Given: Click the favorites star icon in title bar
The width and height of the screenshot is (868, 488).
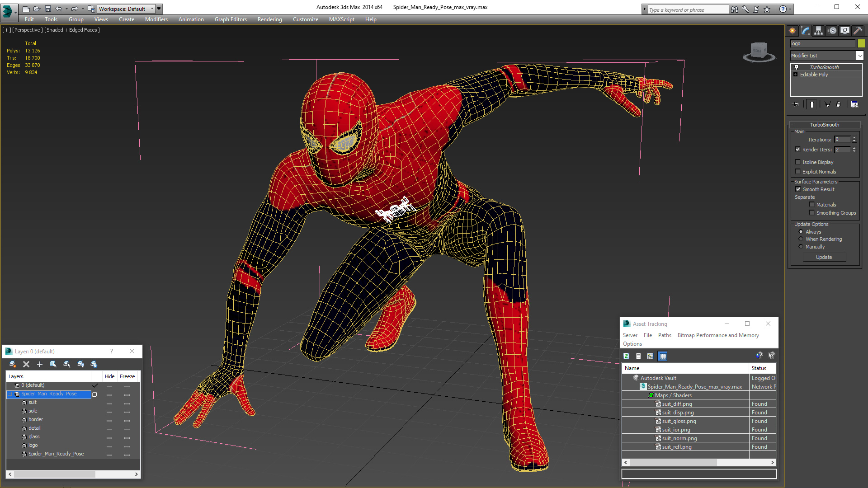Looking at the screenshot, I should click(767, 9).
